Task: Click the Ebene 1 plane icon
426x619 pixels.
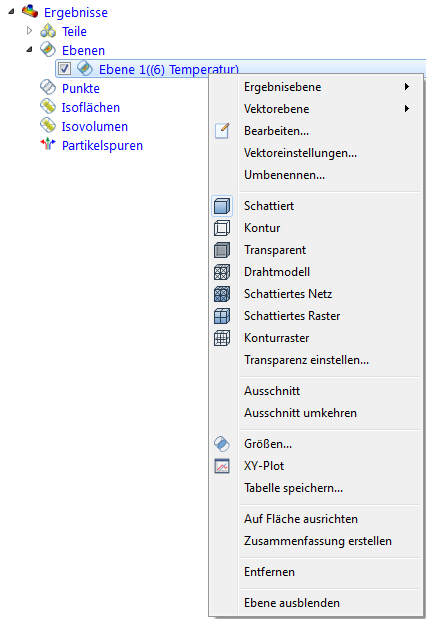Action: pos(84,69)
